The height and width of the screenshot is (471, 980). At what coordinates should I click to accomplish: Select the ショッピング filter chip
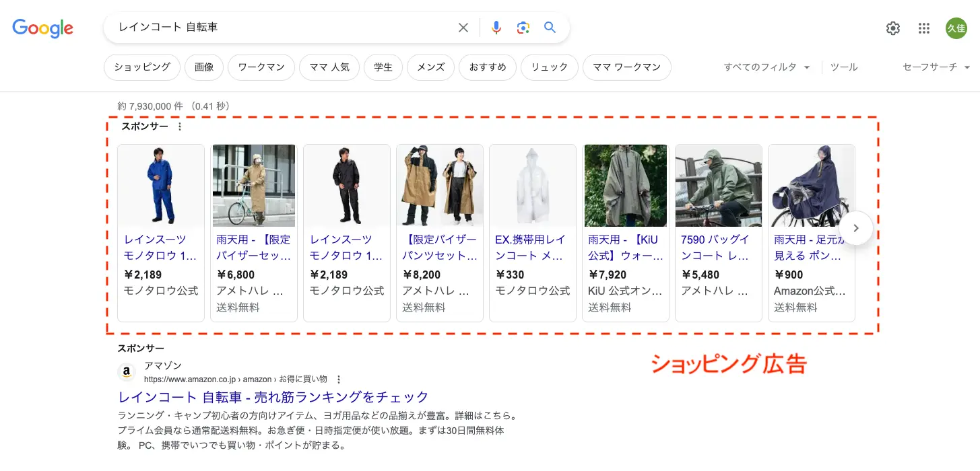(x=142, y=67)
